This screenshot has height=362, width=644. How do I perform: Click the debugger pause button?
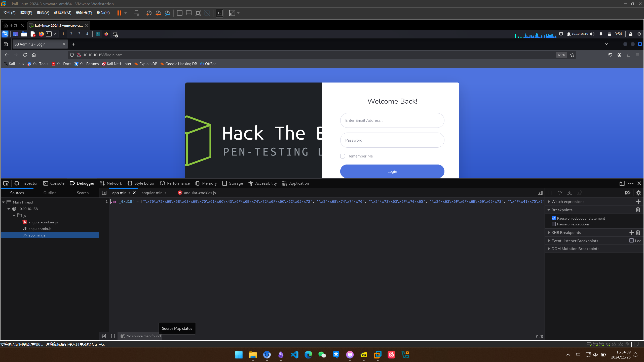(550, 193)
